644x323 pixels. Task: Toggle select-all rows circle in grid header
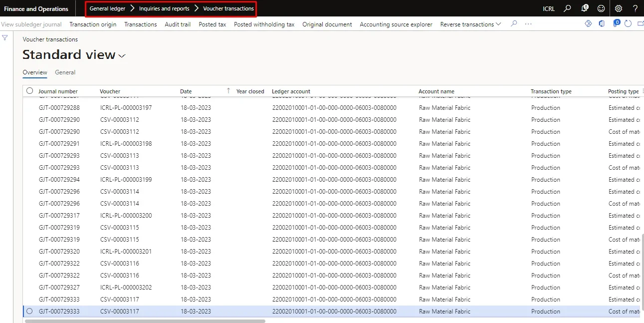coord(29,91)
